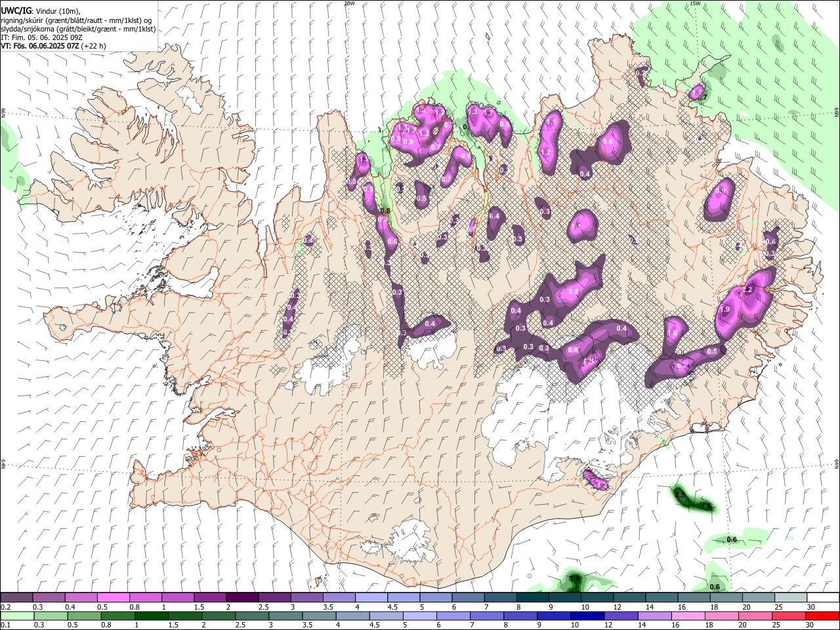This screenshot has height=630, width=840.
Task: Pick the lower legend navy blue swatch at 10
Action: tap(587, 616)
